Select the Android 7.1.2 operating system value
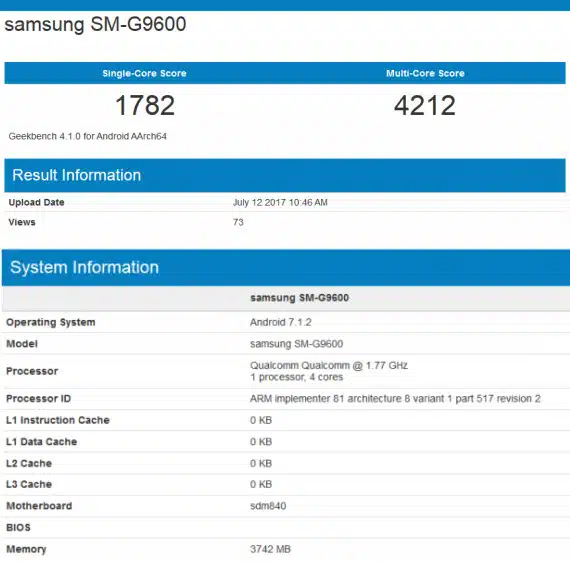Screen dimensions: 570x562 tap(281, 322)
